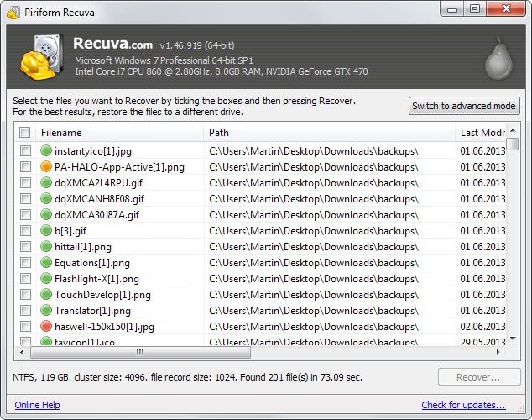The image size is (532, 420).
Task: Click the vertical scrollbar up arrow
Action: [x=513, y=130]
